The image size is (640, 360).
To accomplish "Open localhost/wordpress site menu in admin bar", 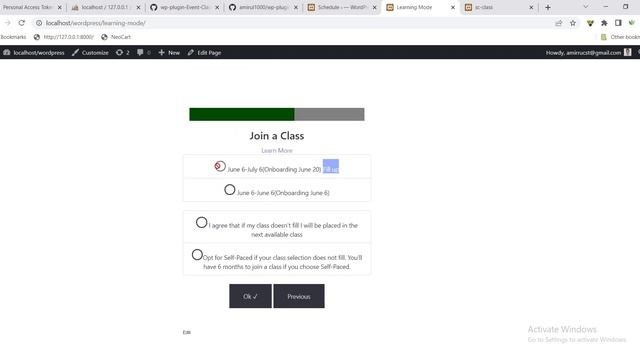I will tap(34, 53).
